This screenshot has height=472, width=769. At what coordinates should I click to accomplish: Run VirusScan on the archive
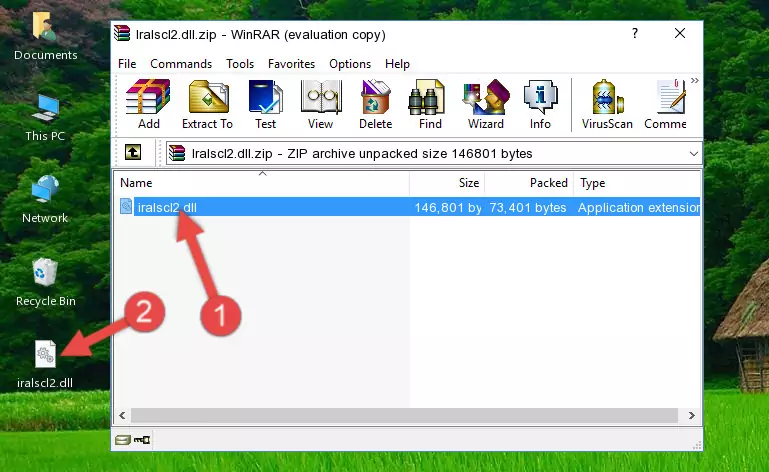point(607,104)
